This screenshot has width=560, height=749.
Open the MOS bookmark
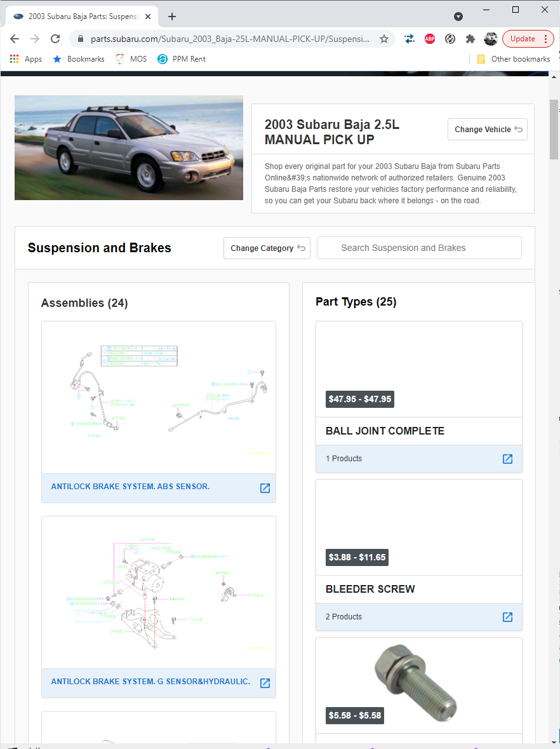click(x=131, y=58)
